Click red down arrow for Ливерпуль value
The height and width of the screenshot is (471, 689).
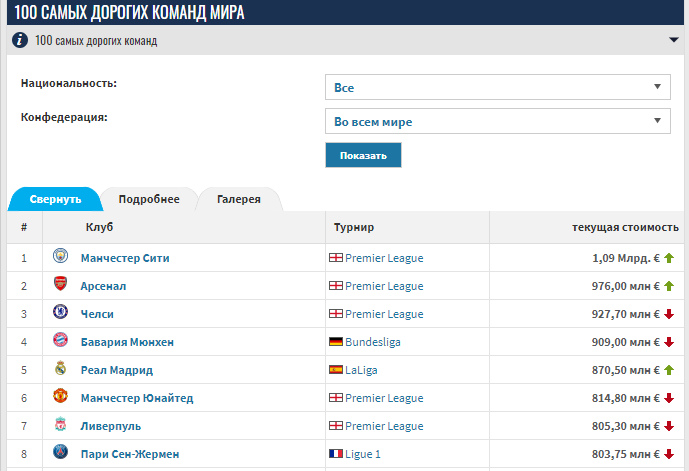pos(669,426)
